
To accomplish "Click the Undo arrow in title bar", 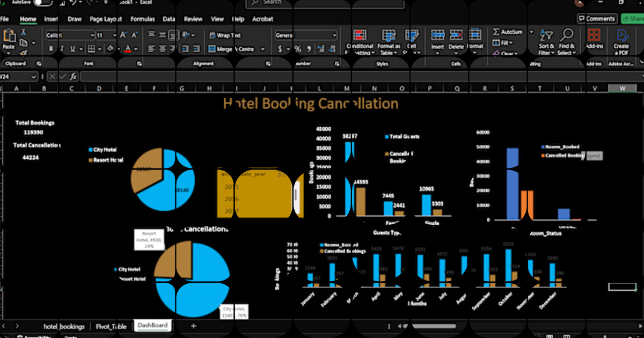I will click(x=72, y=3).
